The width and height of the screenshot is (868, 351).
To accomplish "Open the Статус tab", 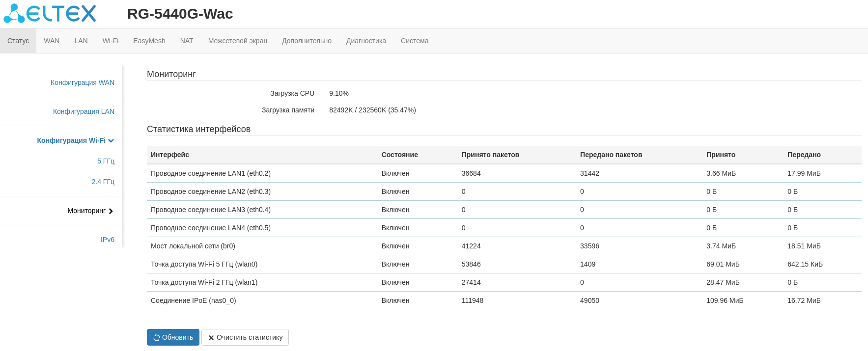I will point(18,41).
